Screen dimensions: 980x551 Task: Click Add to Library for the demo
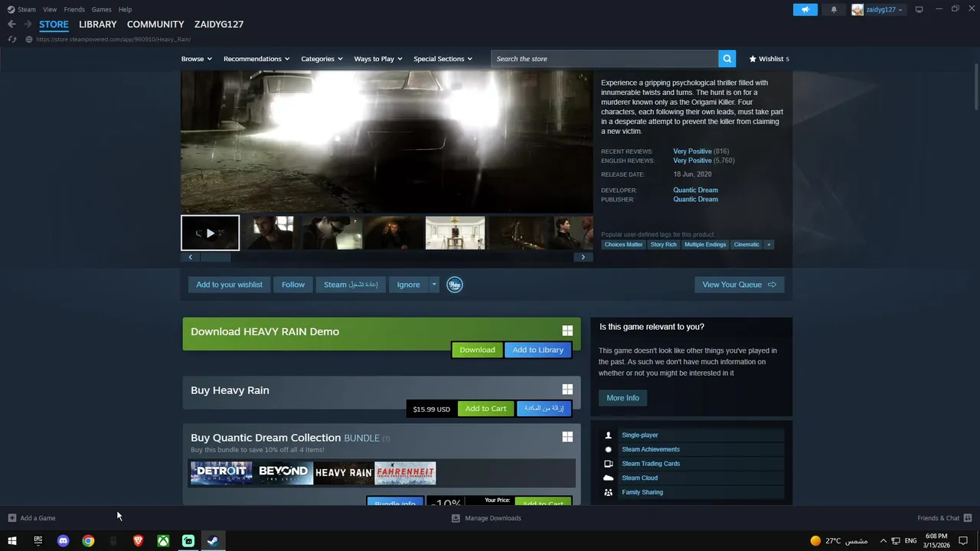[537, 350]
